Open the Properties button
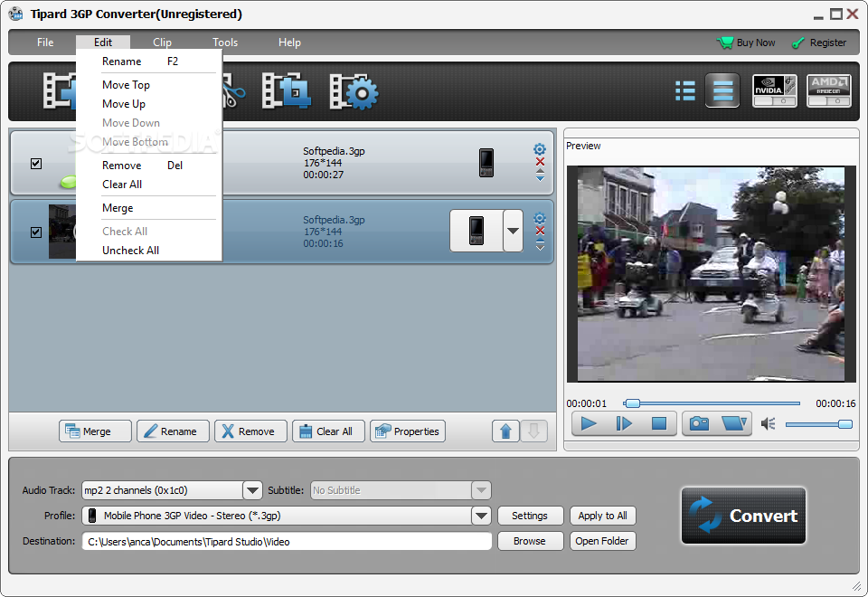This screenshot has height=597, width=868. pos(408,431)
